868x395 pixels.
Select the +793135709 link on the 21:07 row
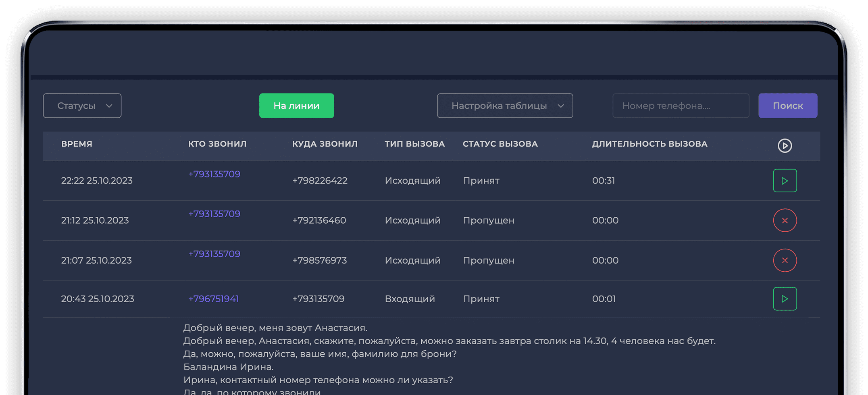coord(214,254)
